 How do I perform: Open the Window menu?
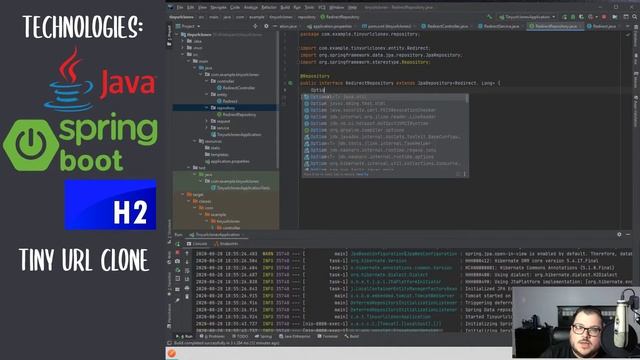pyautogui.click(x=336, y=7)
